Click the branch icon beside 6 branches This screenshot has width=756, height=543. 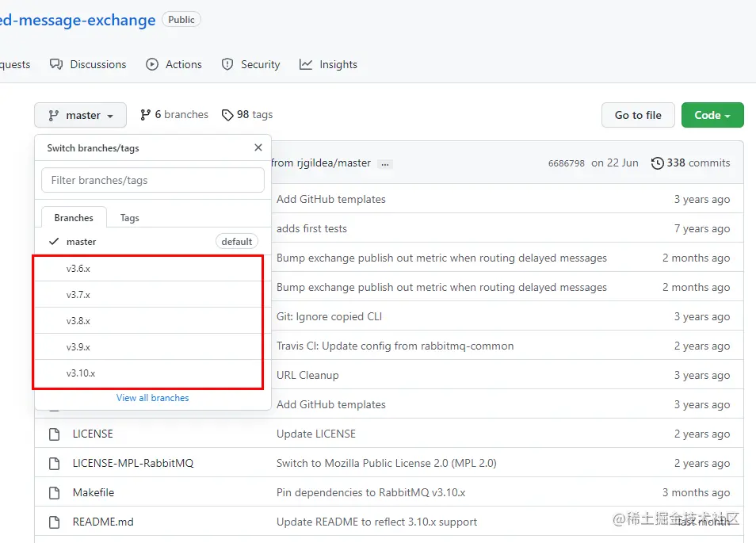coord(145,115)
